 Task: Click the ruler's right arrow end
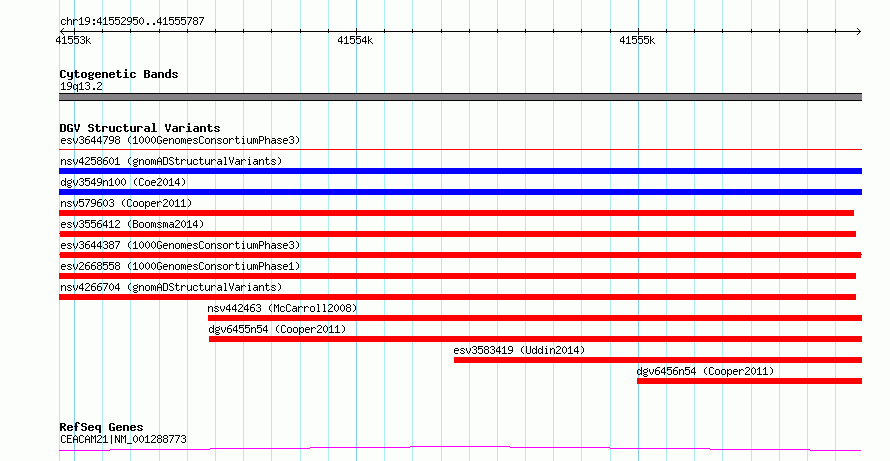(858, 32)
